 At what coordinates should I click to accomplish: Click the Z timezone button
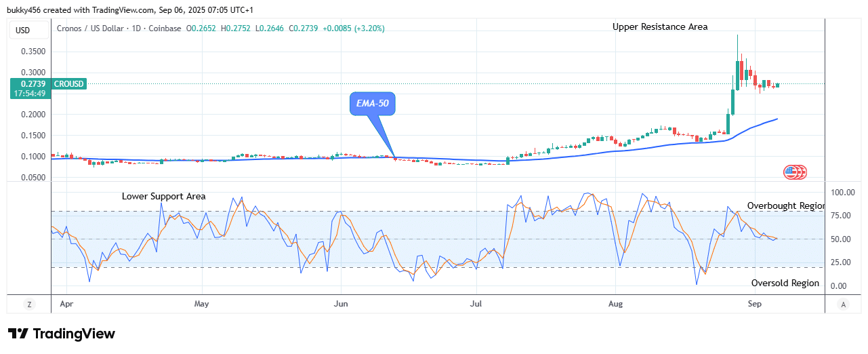coord(29,304)
